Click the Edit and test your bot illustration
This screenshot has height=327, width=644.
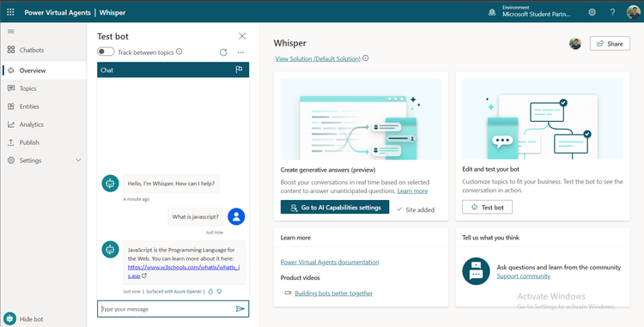click(x=543, y=119)
